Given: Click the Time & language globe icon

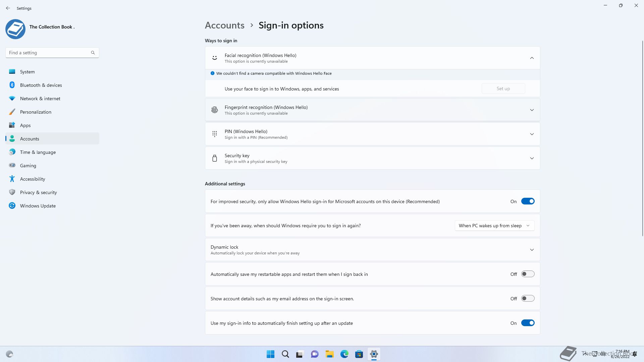Looking at the screenshot, I should [x=12, y=152].
